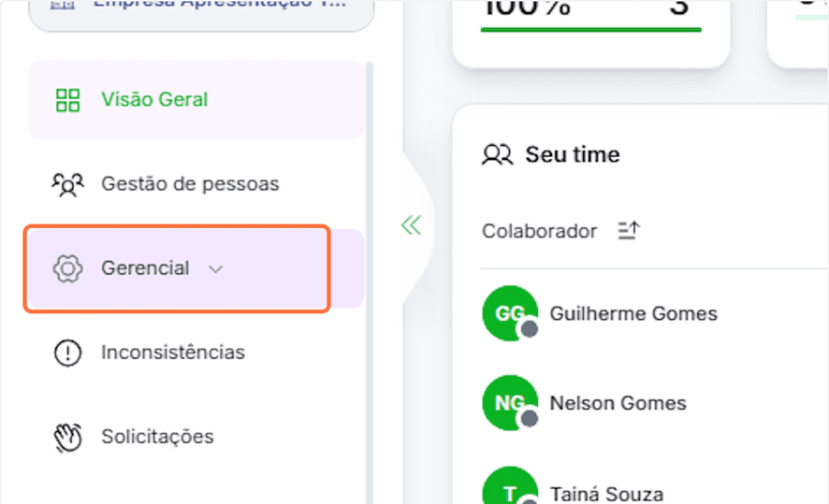Click Tainá Souza's name
829x504 pixels.
[x=606, y=494]
